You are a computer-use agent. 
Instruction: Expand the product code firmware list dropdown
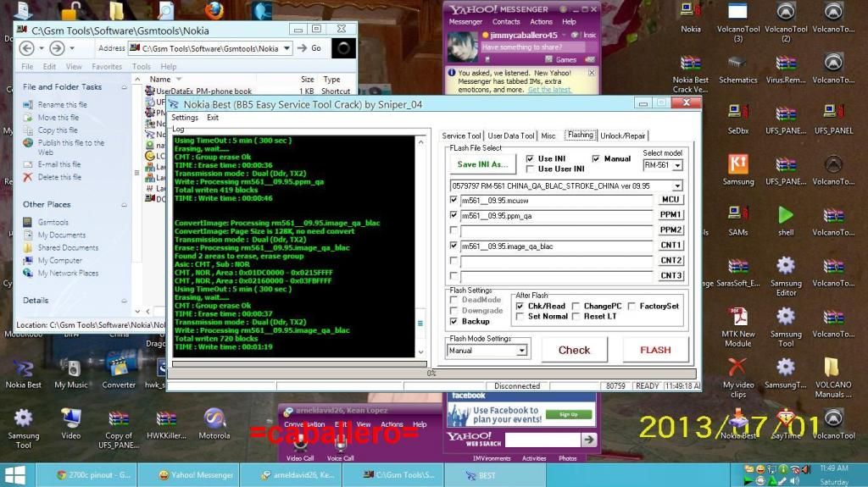676,186
